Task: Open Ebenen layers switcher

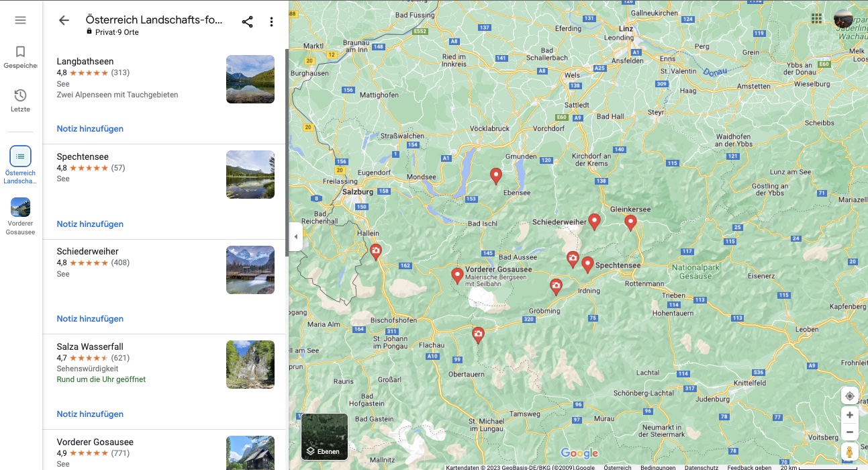Action: pyautogui.click(x=325, y=436)
